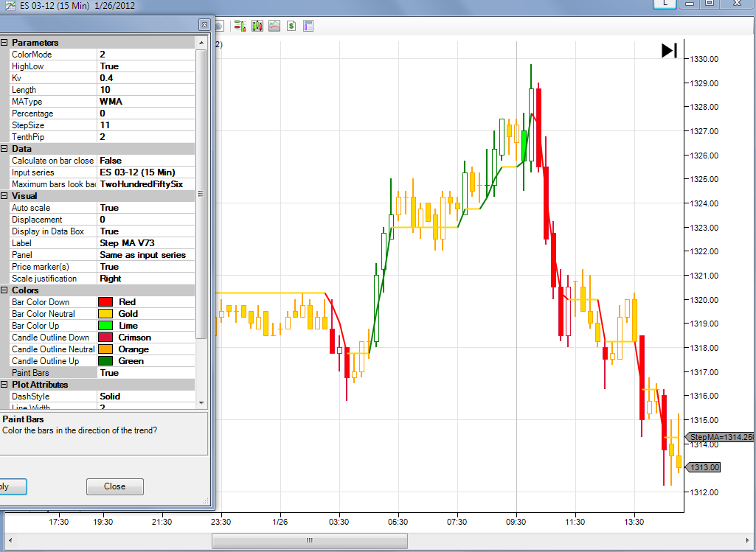
Task: Open Chart Trader from red-green arrows icon
Action: 240,26
